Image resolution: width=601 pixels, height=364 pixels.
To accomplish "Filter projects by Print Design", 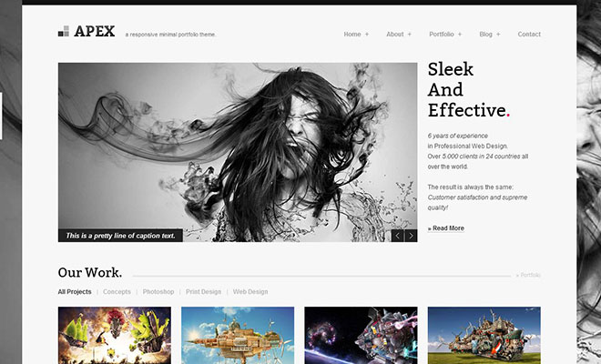I will 204,292.
